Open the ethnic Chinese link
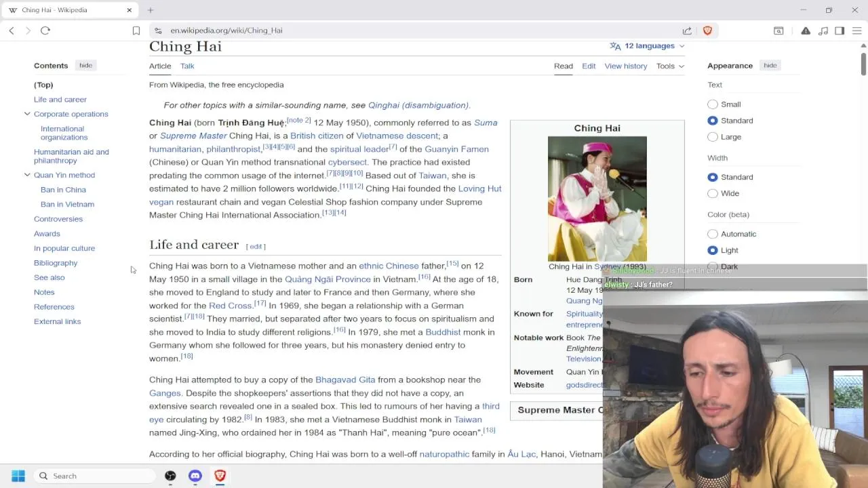The height and width of the screenshot is (488, 868). [x=389, y=266]
